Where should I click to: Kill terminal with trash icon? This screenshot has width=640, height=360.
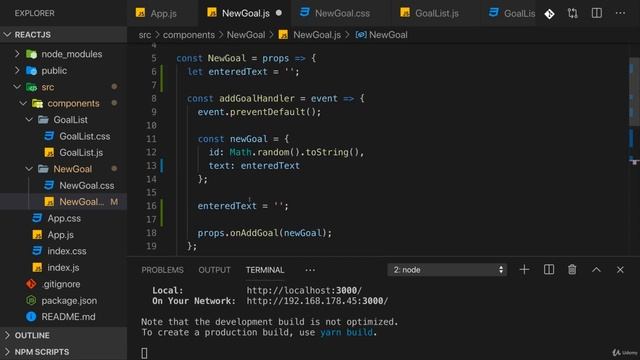coord(572,269)
